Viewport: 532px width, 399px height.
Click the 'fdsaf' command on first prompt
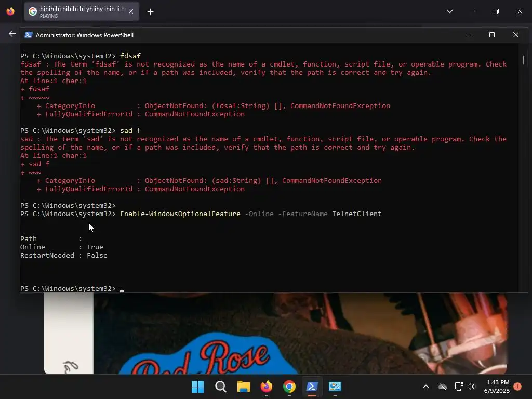[x=130, y=56]
